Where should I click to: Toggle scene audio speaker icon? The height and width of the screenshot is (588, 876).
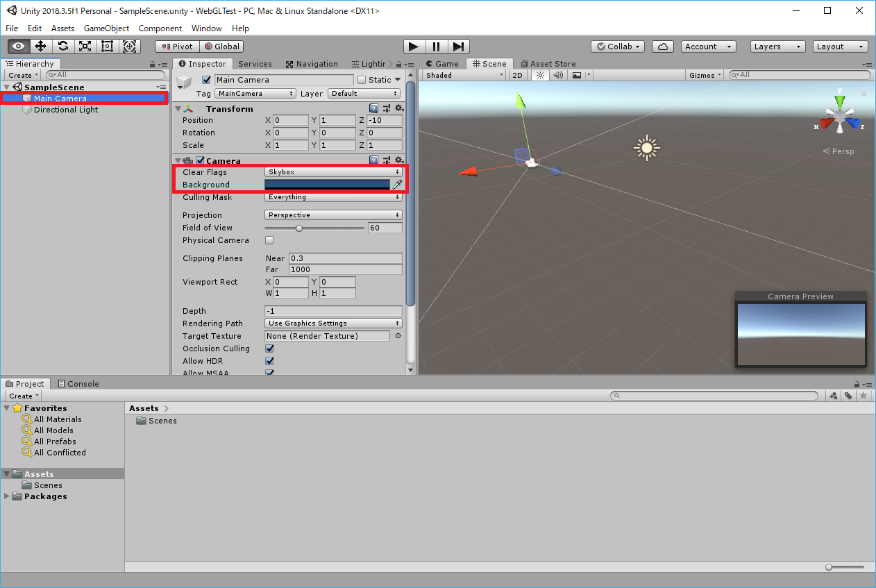(x=558, y=75)
